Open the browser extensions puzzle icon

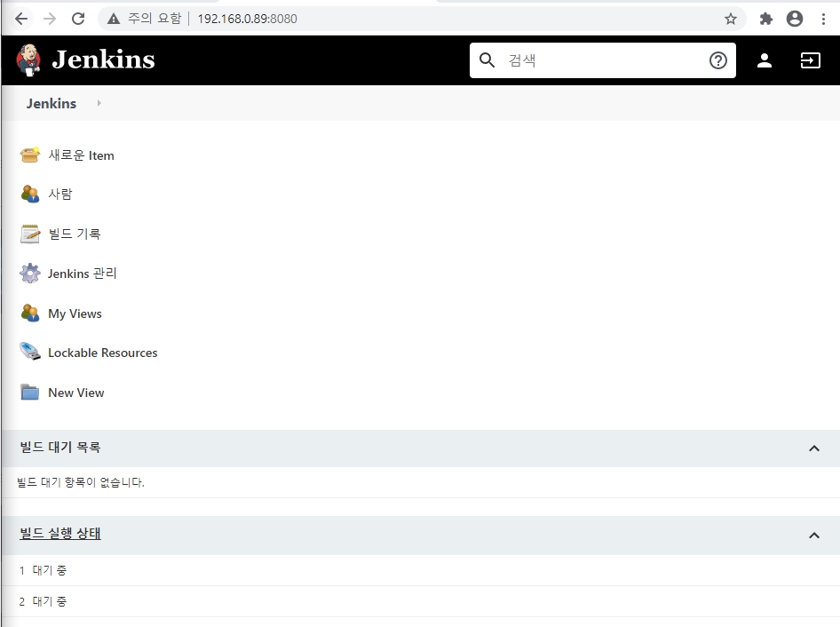coord(766,19)
